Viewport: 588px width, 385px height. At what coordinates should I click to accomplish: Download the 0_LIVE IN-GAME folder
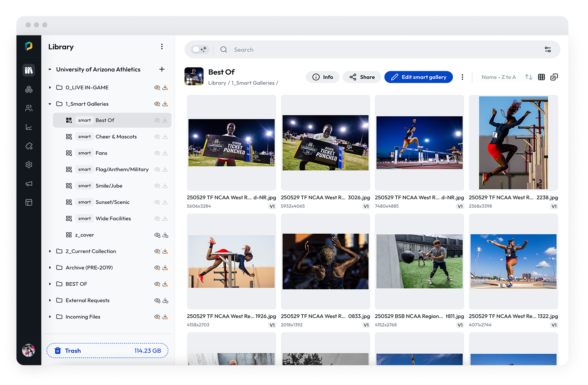click(165, 87)
